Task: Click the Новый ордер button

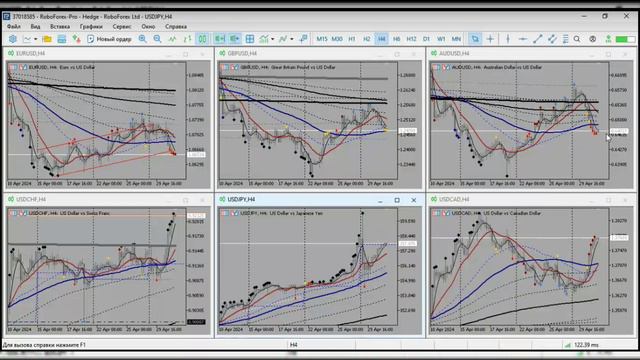Action: point(109,39)
